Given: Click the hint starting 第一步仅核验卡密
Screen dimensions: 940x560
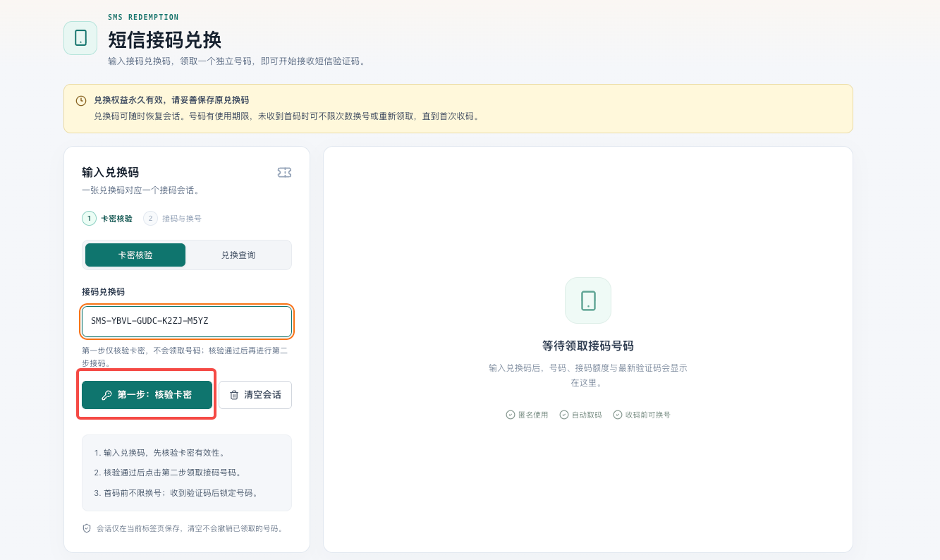Looking at the screenshot, I should (185, 357).
